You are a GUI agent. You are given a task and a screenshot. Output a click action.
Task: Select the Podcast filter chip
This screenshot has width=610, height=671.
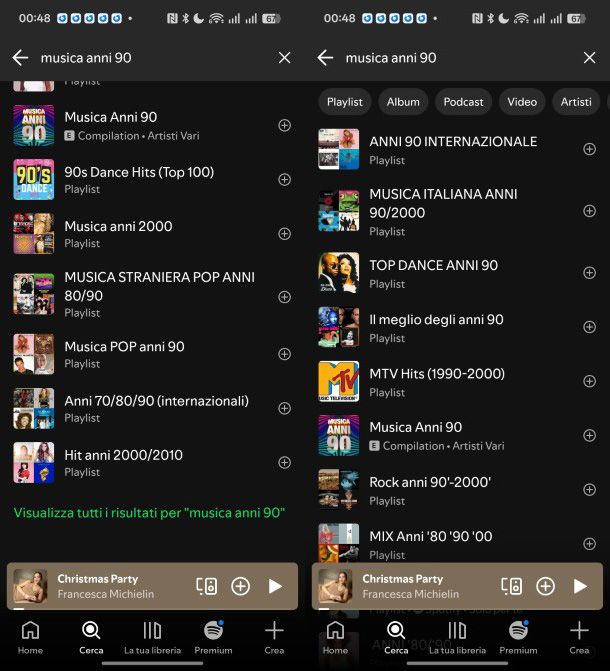point(463,102)
